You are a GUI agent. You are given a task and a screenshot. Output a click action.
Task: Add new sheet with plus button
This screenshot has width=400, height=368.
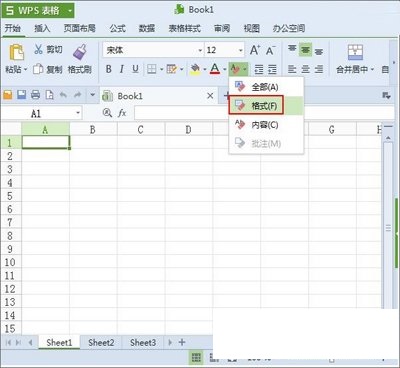coord(182,342)
